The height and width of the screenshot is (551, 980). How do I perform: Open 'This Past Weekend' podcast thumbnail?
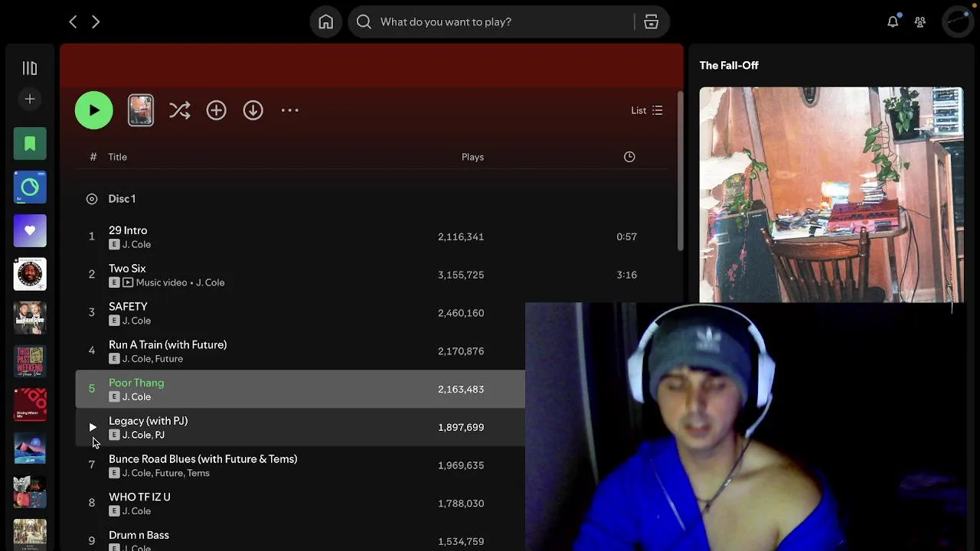coord(30,361)
